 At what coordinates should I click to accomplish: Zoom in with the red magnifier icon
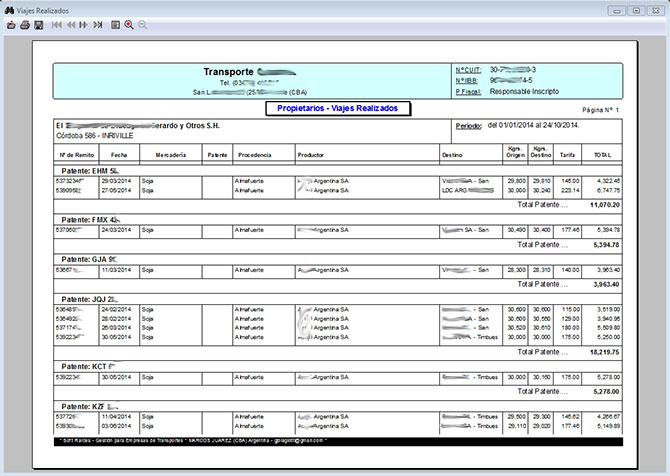pos(129,23)
